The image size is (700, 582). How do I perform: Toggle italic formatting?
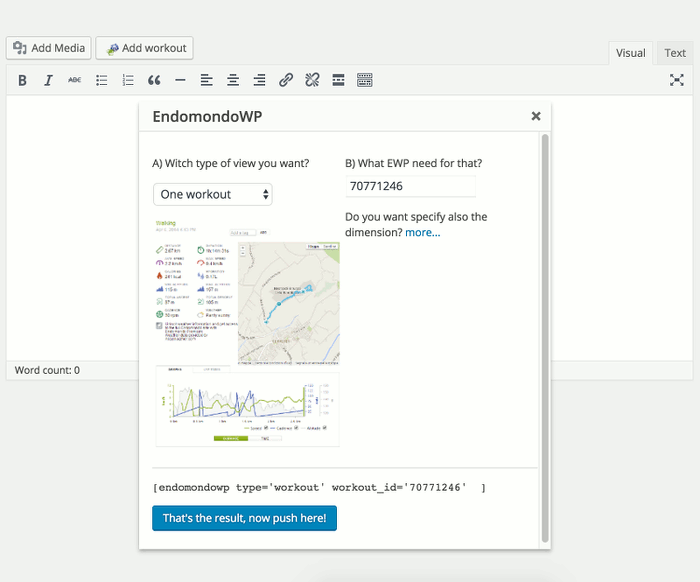(x=48, y=80)
